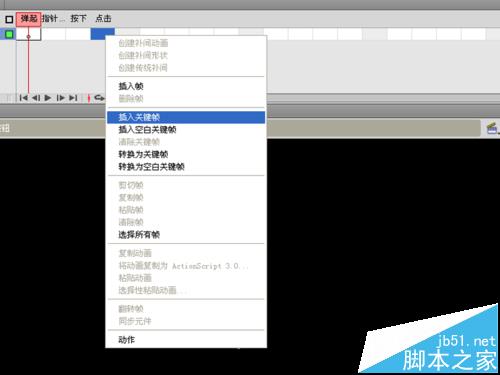Jump to the last frame
This screenshot has width=500, height=375.
pyautogui.click(x=73, y=98)
